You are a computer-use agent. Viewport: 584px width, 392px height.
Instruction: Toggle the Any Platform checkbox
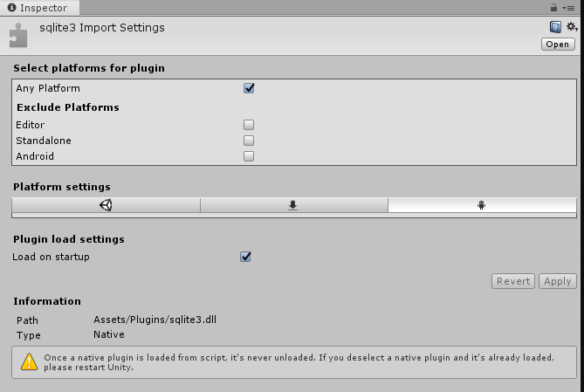[x=249, y=88]
